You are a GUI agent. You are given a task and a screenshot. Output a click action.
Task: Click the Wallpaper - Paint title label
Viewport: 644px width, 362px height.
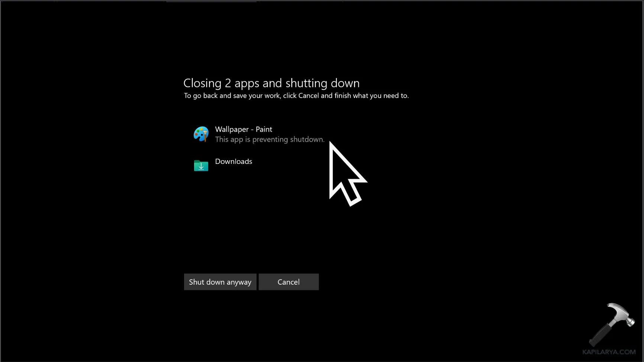click(244, 129)
